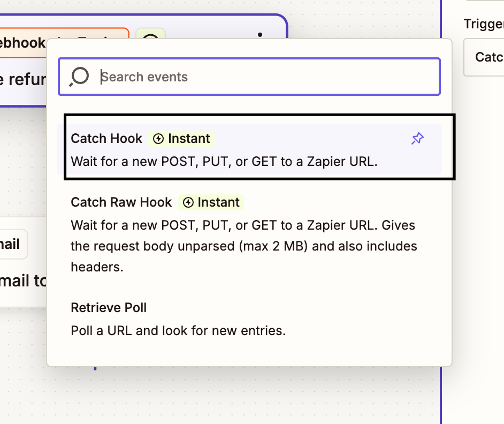Open the trigger event dropdown showing Catc
Screen dimensions: 504x424
pyautogui.click(x=484, y=57)
